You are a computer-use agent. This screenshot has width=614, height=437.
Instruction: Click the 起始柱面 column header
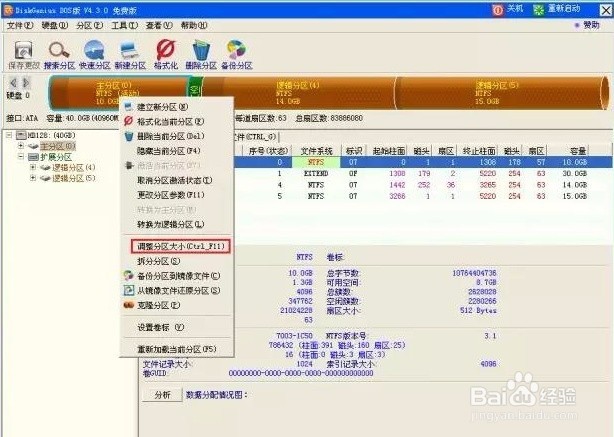pos(388,151)
